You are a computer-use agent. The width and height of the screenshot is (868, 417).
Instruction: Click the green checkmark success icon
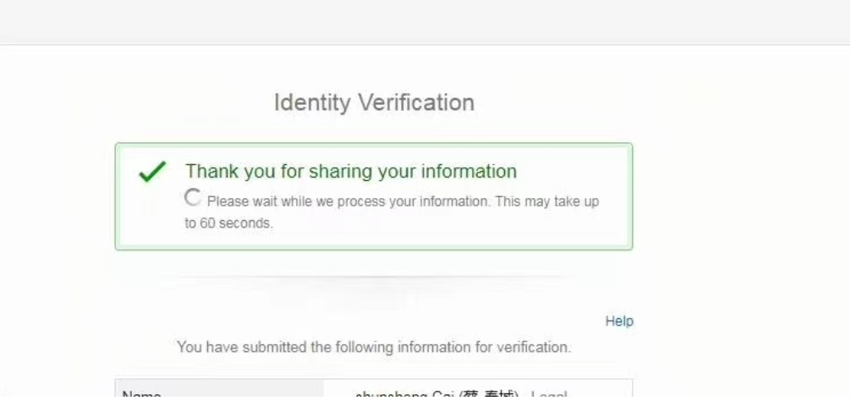click(151, 173)
